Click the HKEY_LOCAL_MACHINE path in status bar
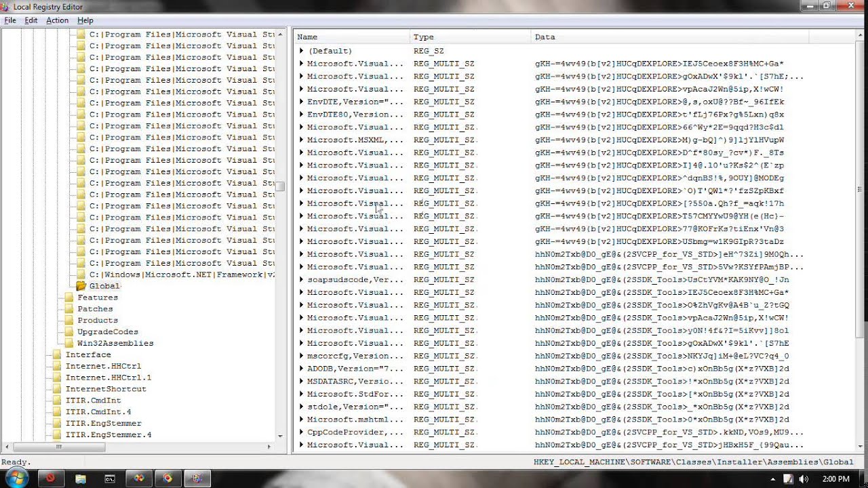Image resolution: width=868 pixels, height=488 pixels. click(x=693, y=462)
